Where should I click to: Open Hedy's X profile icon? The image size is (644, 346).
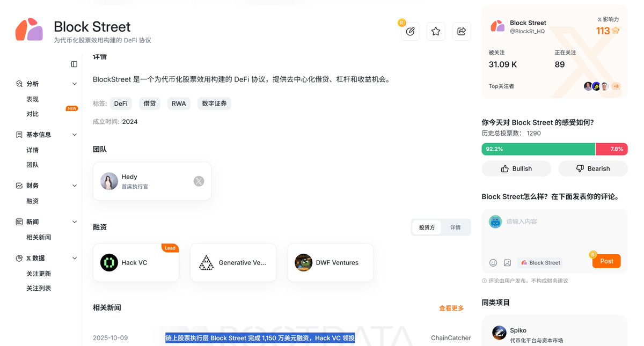click(199, 181)
